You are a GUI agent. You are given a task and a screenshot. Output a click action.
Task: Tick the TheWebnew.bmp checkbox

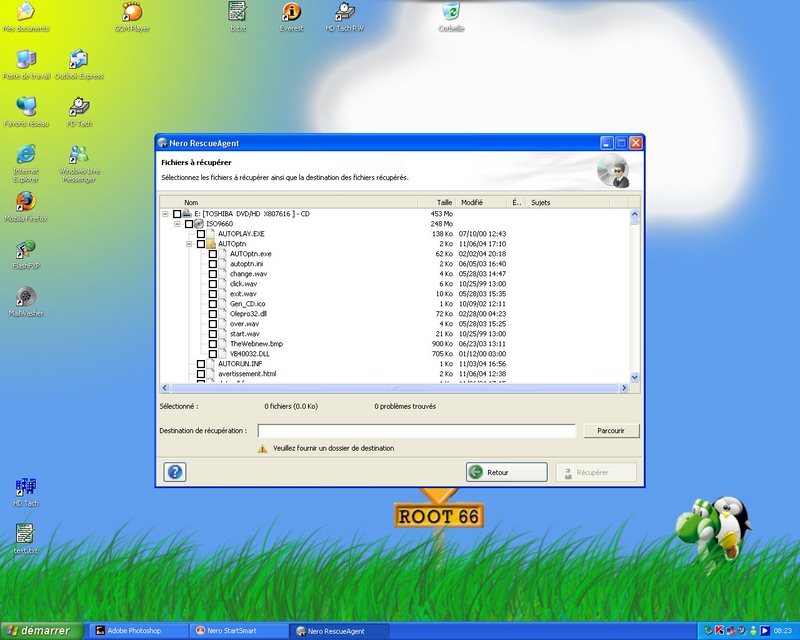213,344
